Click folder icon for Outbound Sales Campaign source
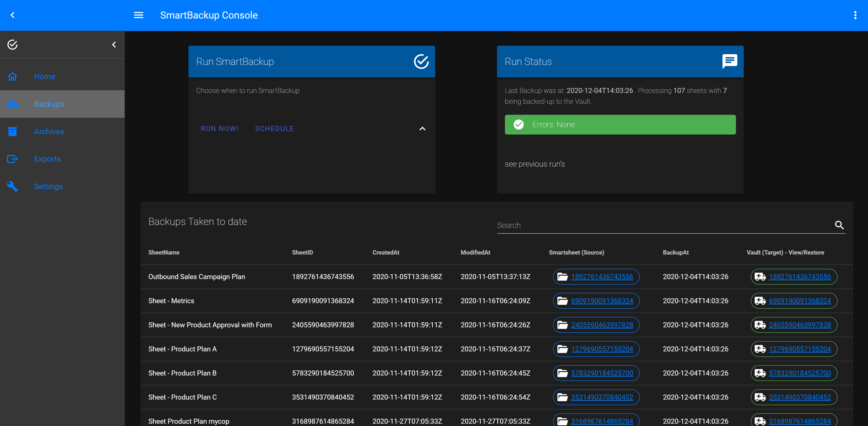The height and width of the screenshot is (426, 868). [562, 277]
